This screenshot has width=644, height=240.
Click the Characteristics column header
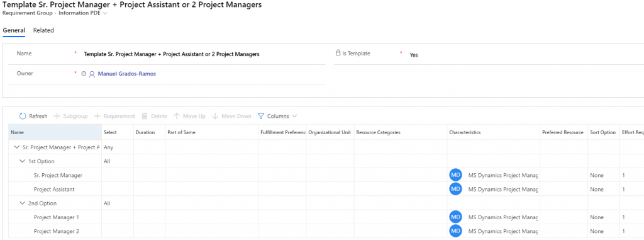[x=493, y=132]
